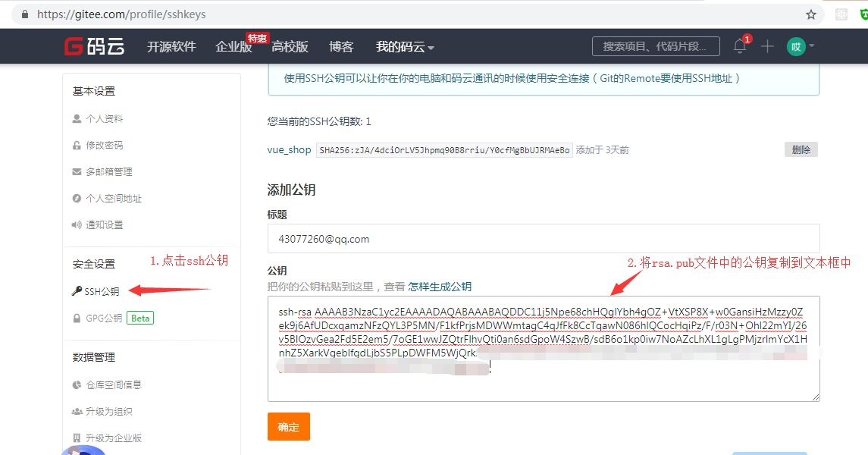Open the user avatar dropdown

click(800, 46)
